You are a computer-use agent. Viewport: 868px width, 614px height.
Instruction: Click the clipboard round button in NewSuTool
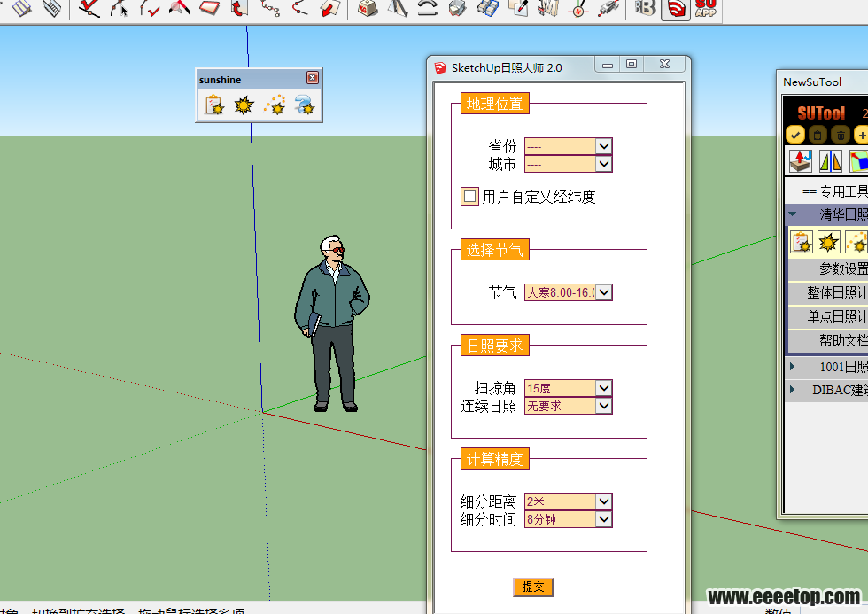point(818,135)
